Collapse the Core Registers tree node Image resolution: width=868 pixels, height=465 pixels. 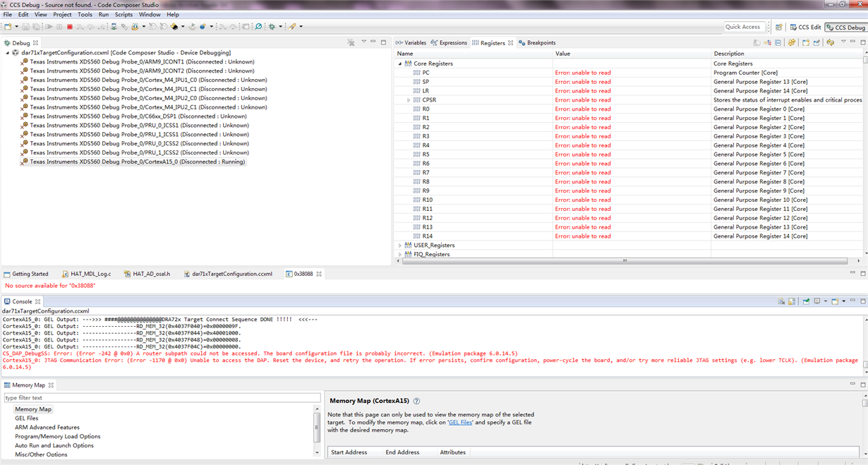(400, 64)
